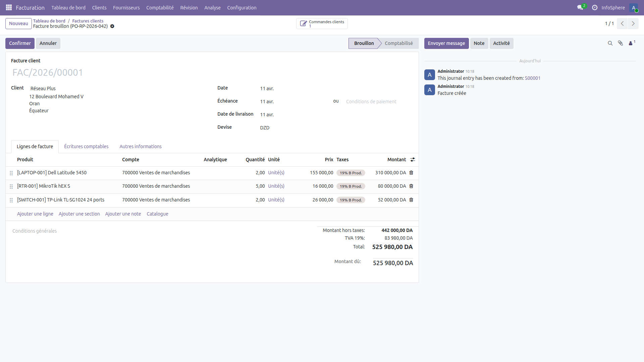The height and width of the screenshot is (362, 644).
Task: Open the activities clock icon
Action: pyautogui.click(x=594, y=7)
